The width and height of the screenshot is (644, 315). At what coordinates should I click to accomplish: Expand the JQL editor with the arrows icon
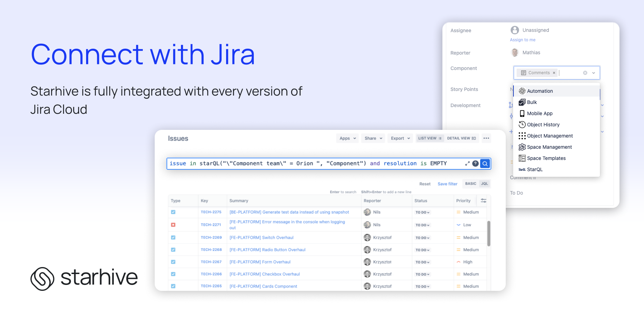[x=467, y=163]
